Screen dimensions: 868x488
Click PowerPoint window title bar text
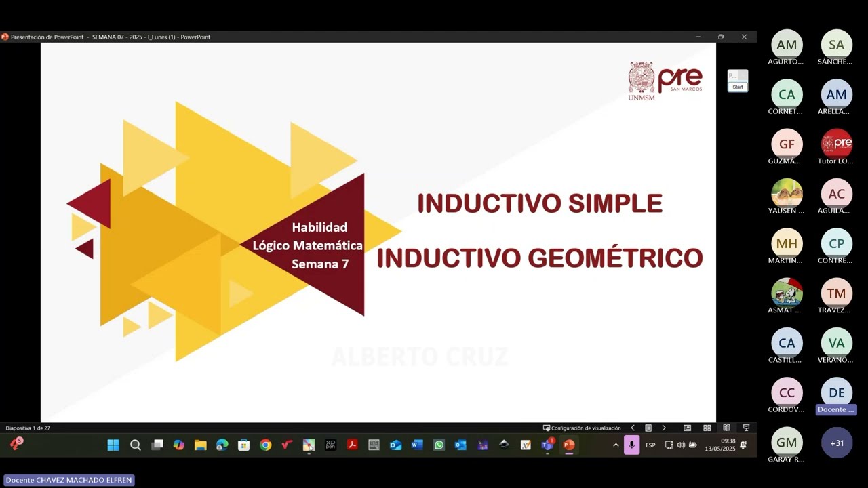click(111, 37)
